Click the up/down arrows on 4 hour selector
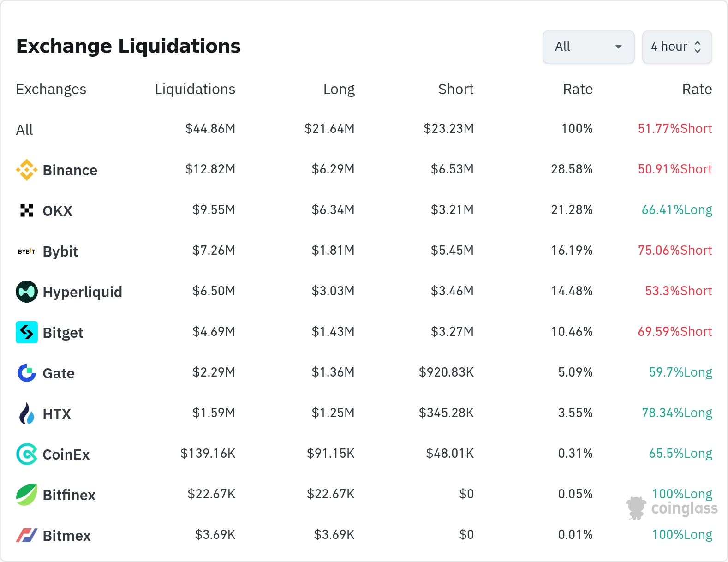The image size is (728, 562). click(x=698, y=47)
